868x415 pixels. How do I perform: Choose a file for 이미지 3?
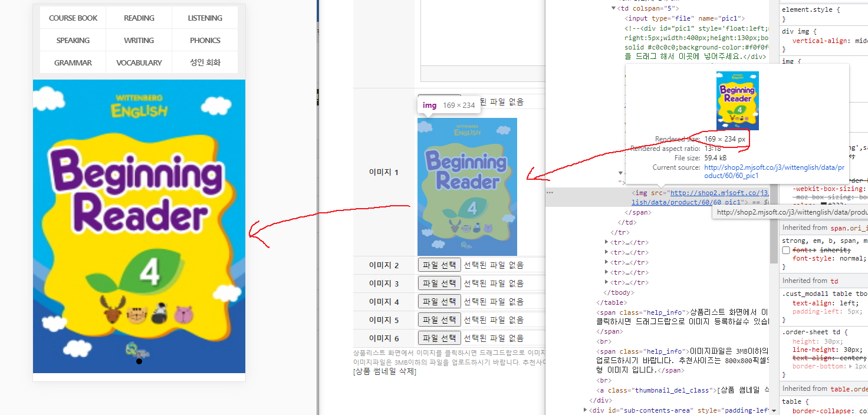[439, 284]
